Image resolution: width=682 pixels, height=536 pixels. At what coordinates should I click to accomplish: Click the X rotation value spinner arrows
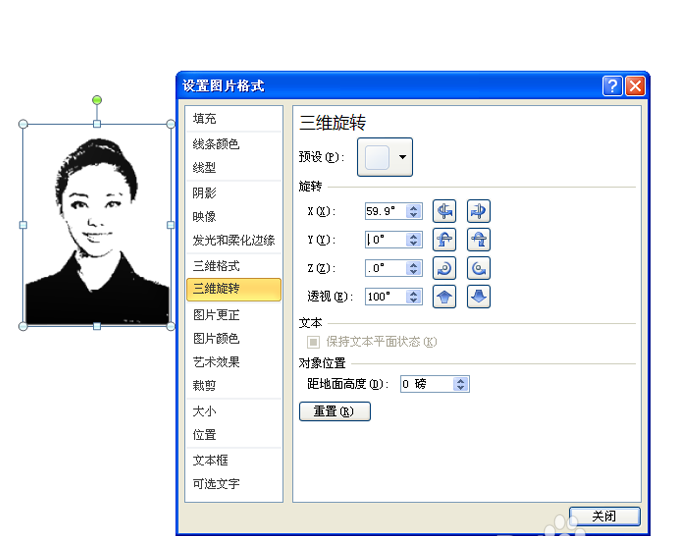(414, 211)
